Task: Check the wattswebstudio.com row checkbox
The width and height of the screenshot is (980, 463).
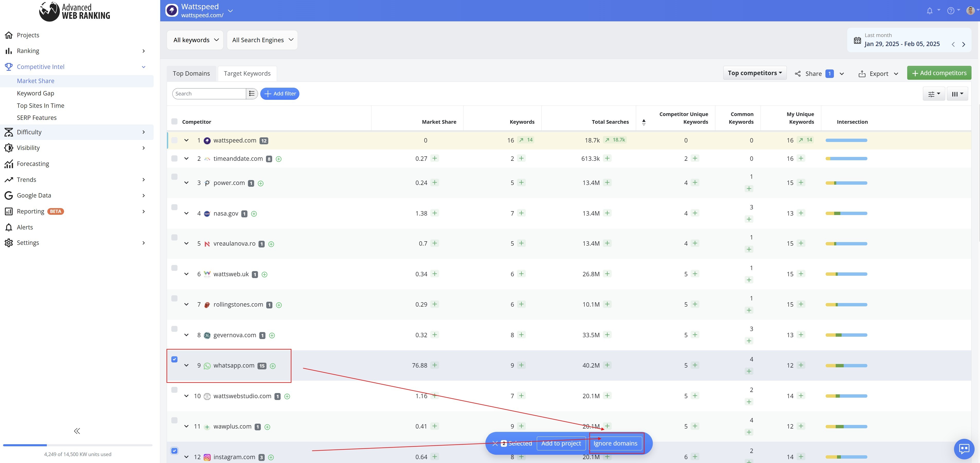Action: point(174,390)
